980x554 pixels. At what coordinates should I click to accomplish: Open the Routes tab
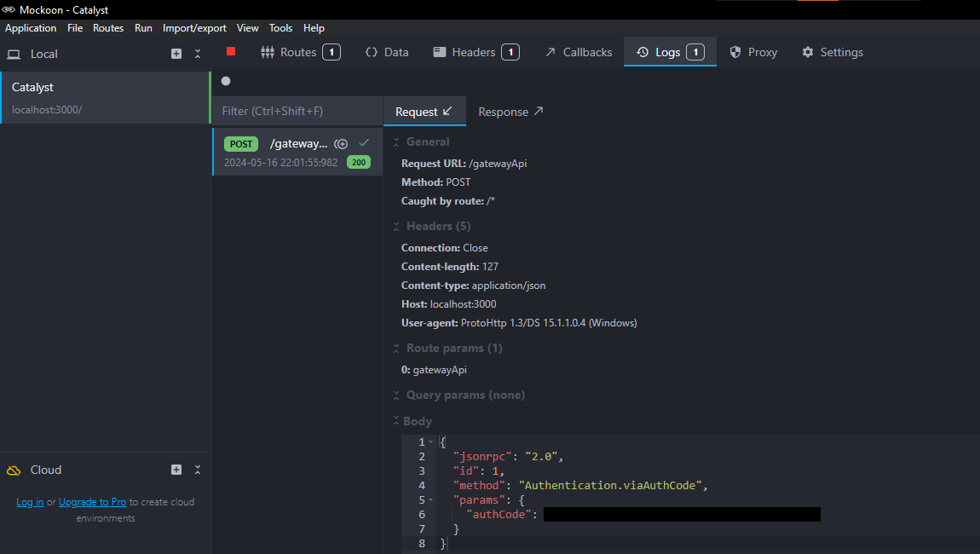coord(300,52)
